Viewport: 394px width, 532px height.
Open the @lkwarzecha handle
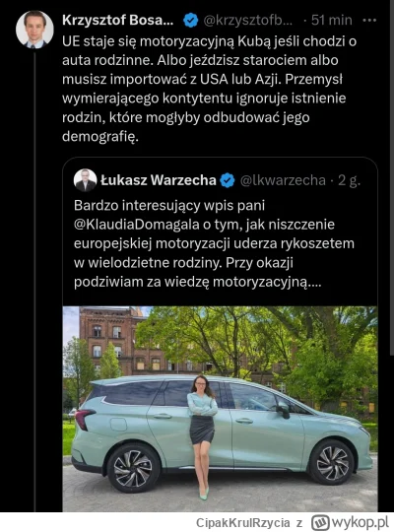(x=283, y=180)
